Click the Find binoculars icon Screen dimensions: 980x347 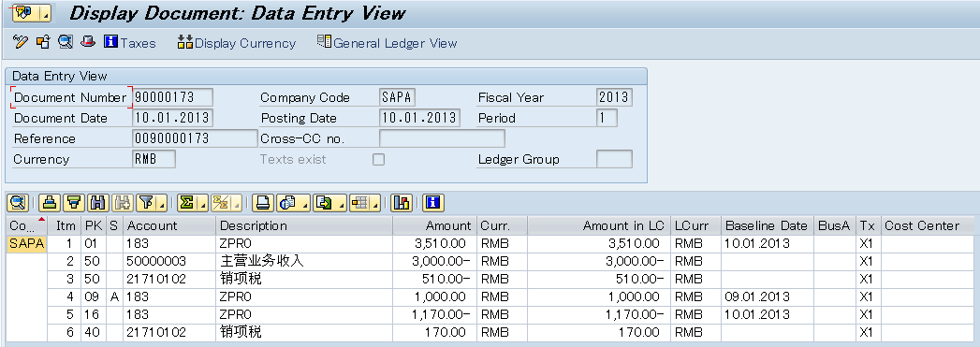coord(97,202)
